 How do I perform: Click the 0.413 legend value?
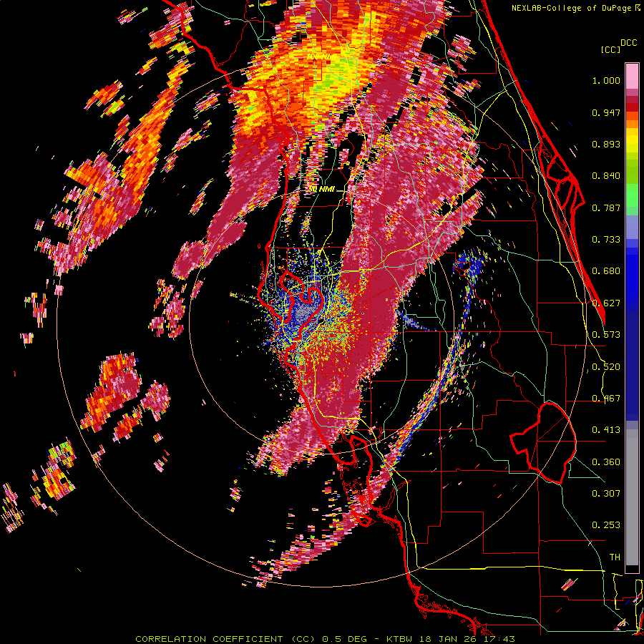pos(606,430)
